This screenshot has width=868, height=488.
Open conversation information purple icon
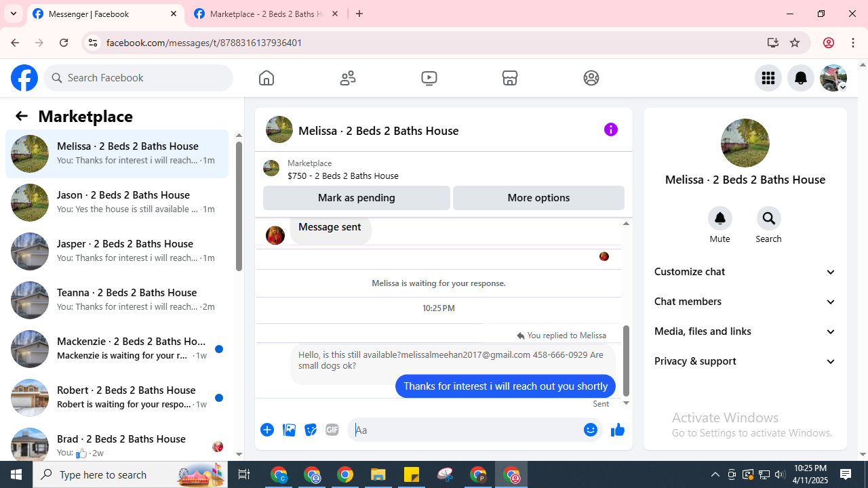click(611, 129)
